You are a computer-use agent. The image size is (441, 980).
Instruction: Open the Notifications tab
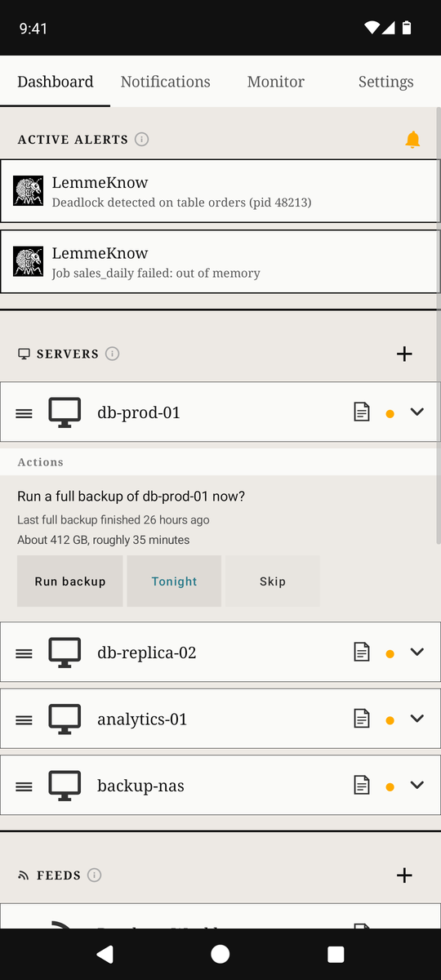tap(165, 82)
